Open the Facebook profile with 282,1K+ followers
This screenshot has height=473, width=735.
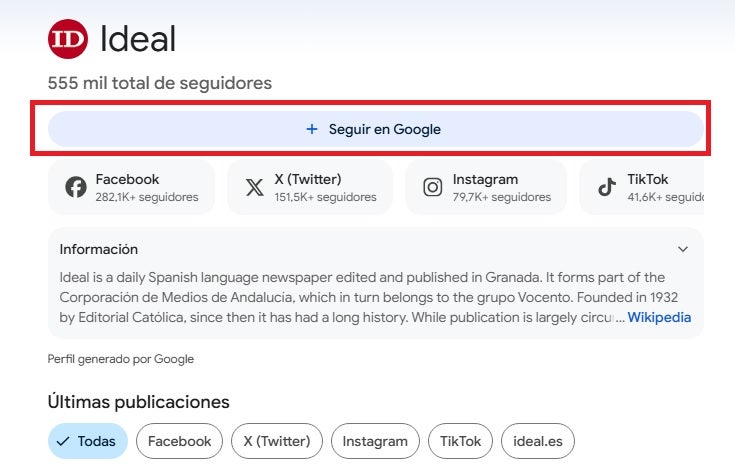131,187
